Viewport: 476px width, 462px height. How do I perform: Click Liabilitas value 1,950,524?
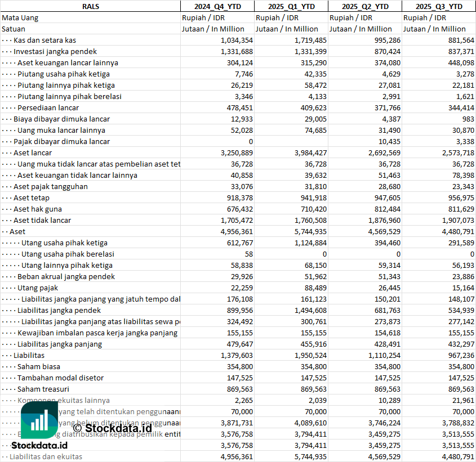point(310,355)
